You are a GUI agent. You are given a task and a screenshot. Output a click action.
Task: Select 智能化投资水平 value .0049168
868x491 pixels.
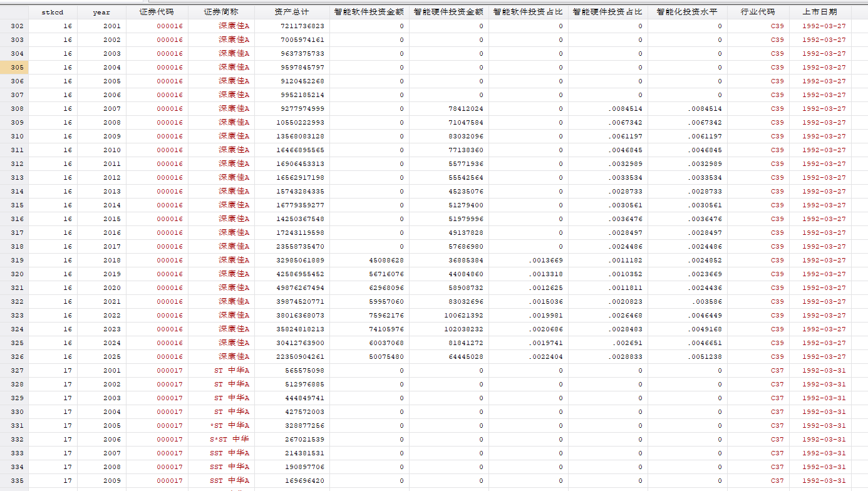click(687, 329)
